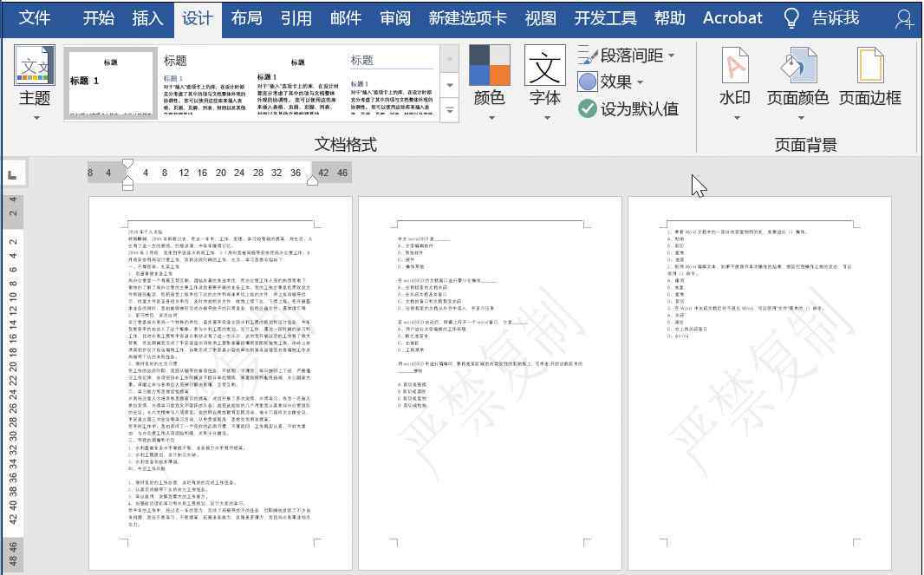Select the first document style thumbnail
The width and height of the screenshot is (924, 575).
click(110, 82)
